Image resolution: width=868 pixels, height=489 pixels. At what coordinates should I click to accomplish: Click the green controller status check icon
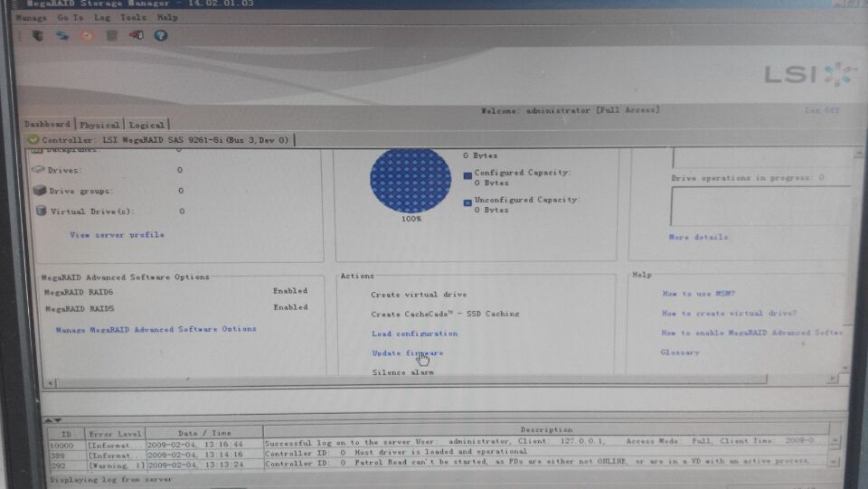tap(33, 140)
